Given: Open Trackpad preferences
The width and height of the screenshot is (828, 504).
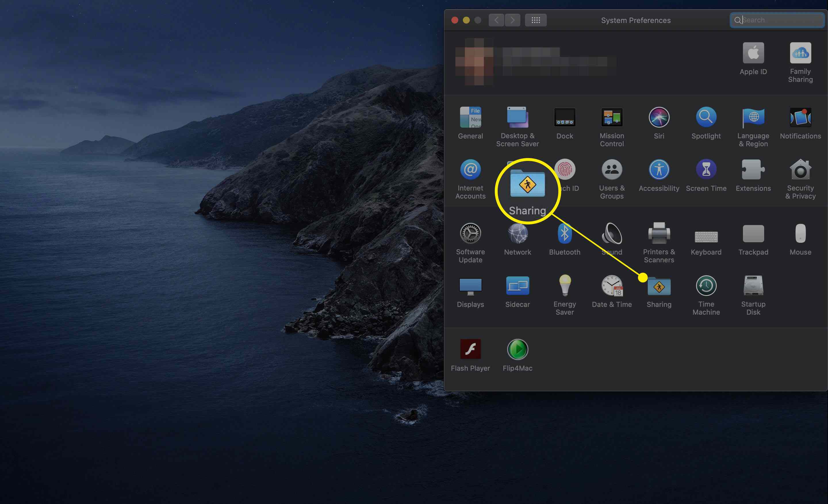Looking at the screenshot, I should tap(753, 233).
